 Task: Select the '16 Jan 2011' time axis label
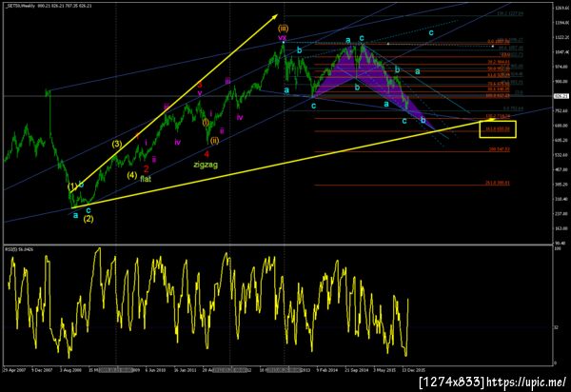[186, 370]
